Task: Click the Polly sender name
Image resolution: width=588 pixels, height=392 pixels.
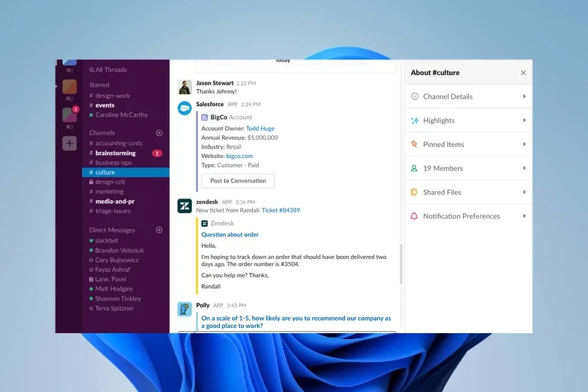Action: (x=203, y=305)
